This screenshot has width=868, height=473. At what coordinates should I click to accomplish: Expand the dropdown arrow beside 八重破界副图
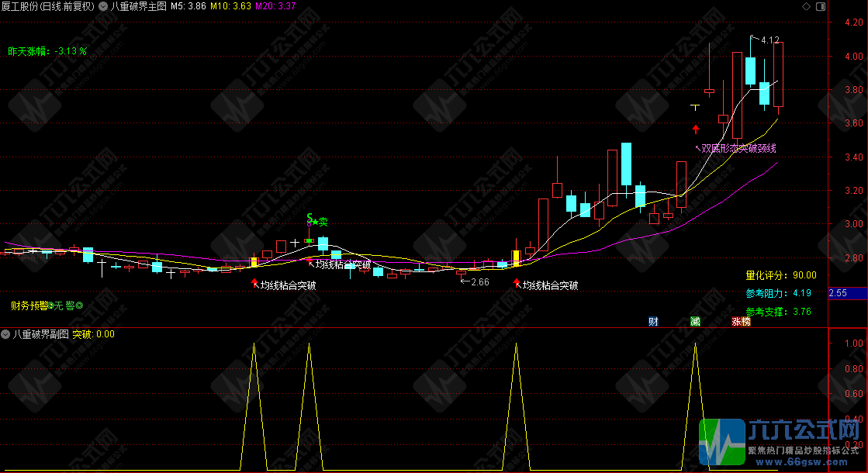click(x=5, y=334)
